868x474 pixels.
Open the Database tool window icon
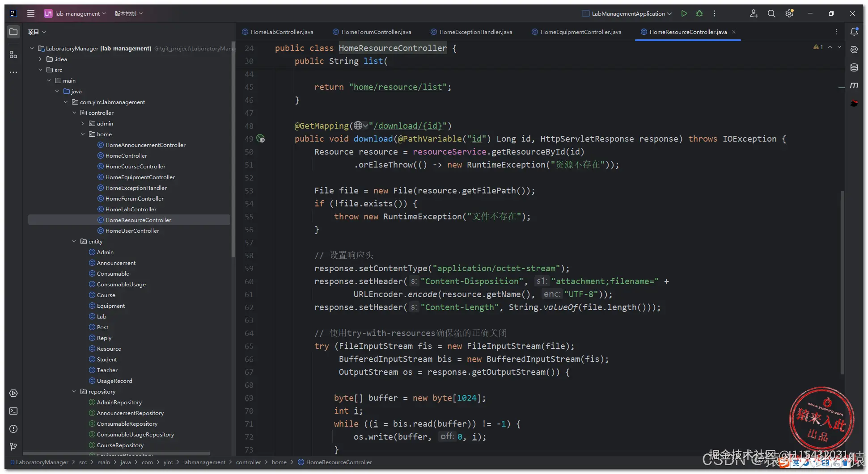pos(854,67)
